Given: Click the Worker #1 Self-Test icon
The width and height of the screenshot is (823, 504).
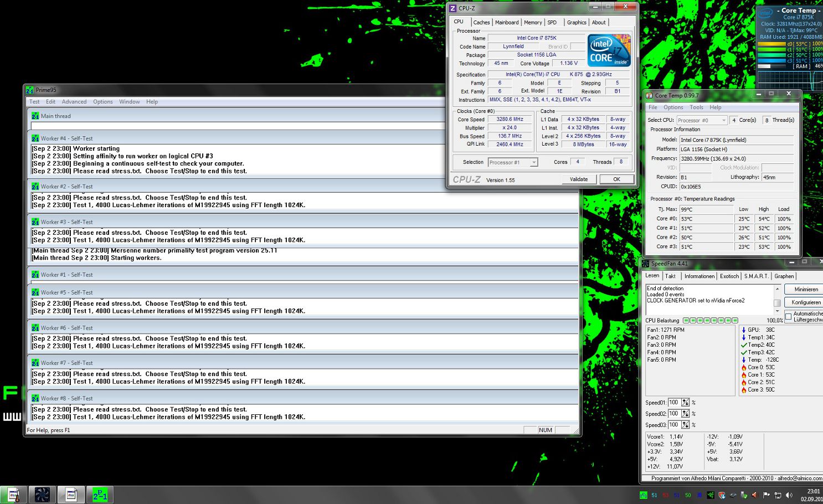Looking at the screenshot, I should coord(35,275).
